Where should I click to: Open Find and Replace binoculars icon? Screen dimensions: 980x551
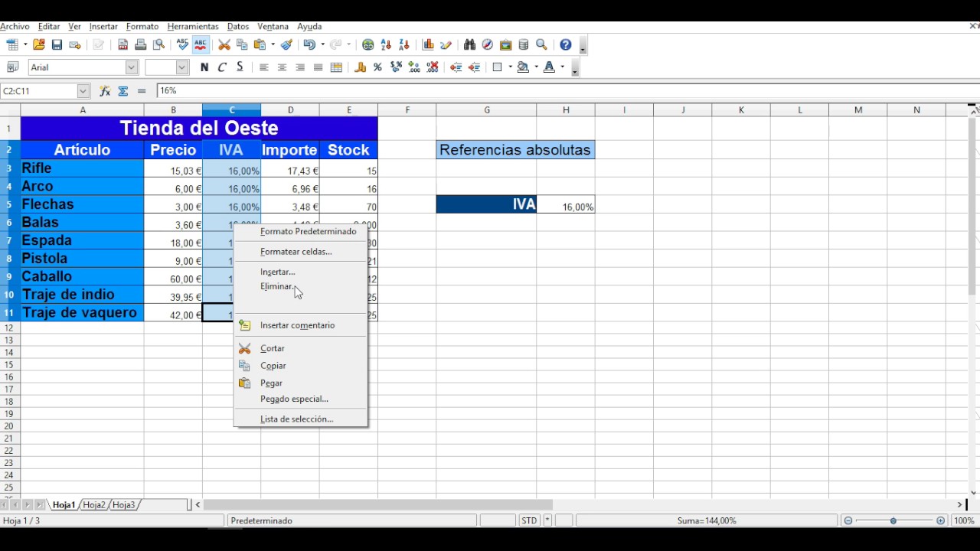pyautogui.click(x=470, y=45)
